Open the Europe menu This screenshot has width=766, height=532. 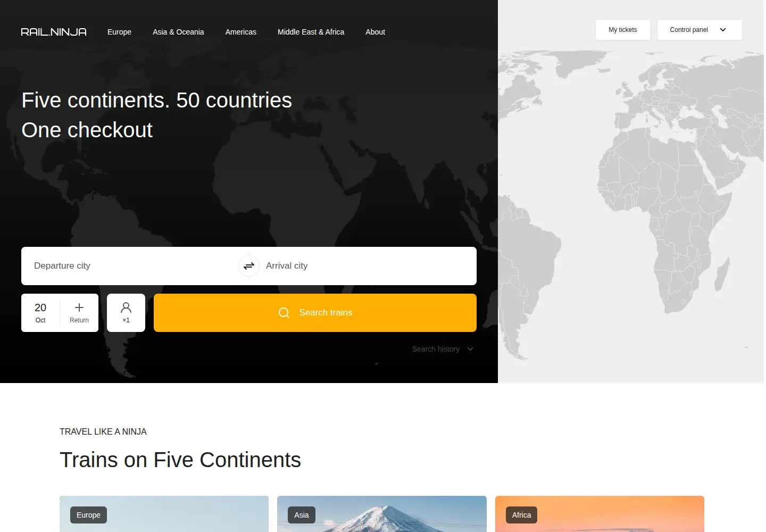pyautogui.click(x=119, y=32)
